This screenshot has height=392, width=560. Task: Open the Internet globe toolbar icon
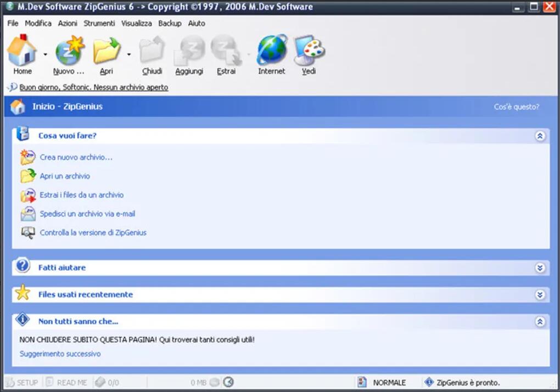coord(272,51)
